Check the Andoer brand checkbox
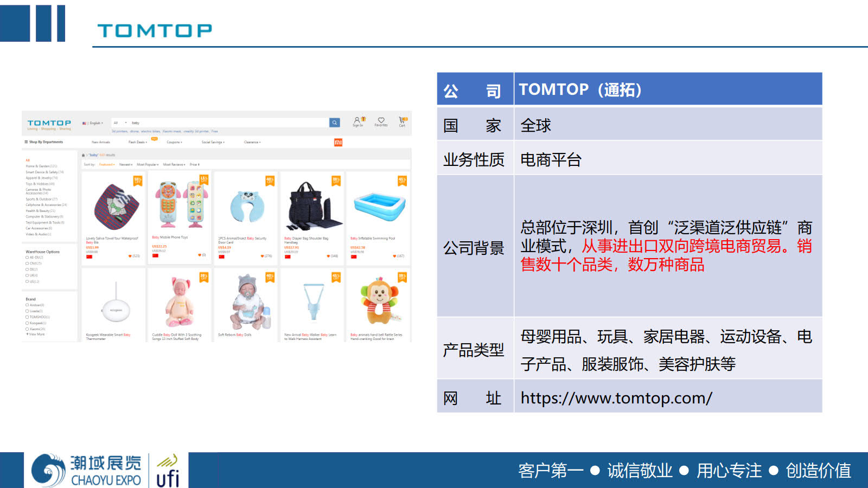Screen dimensions: 868x488 [x=27, y=305]
